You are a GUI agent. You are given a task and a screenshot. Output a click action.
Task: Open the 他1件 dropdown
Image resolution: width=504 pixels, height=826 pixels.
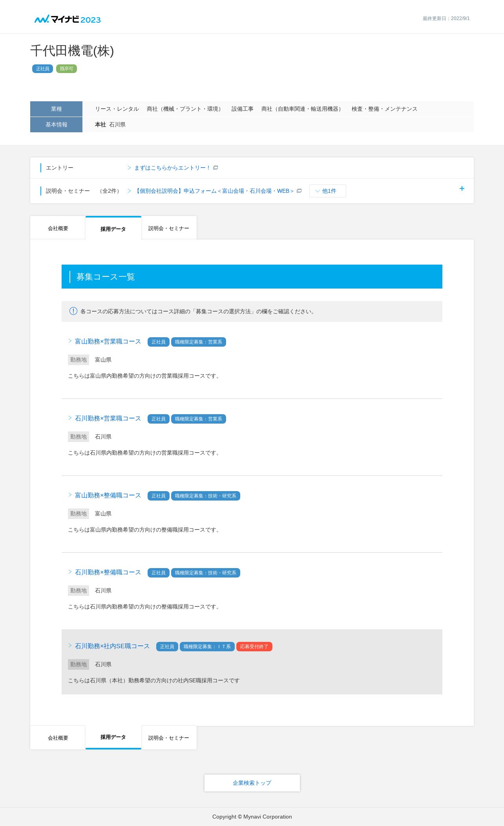328,191
